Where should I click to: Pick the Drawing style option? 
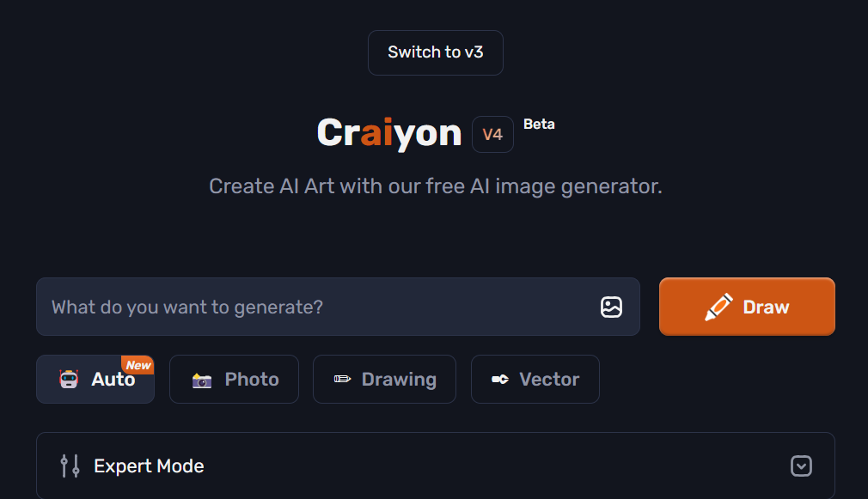click(398, 380)
